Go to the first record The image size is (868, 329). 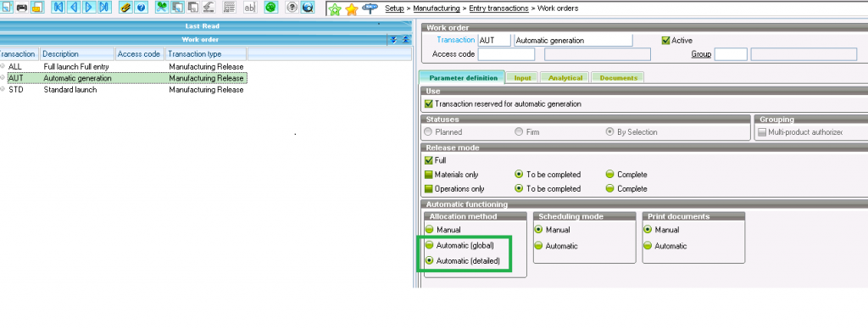pyautogui.click(x=58, y=7)
